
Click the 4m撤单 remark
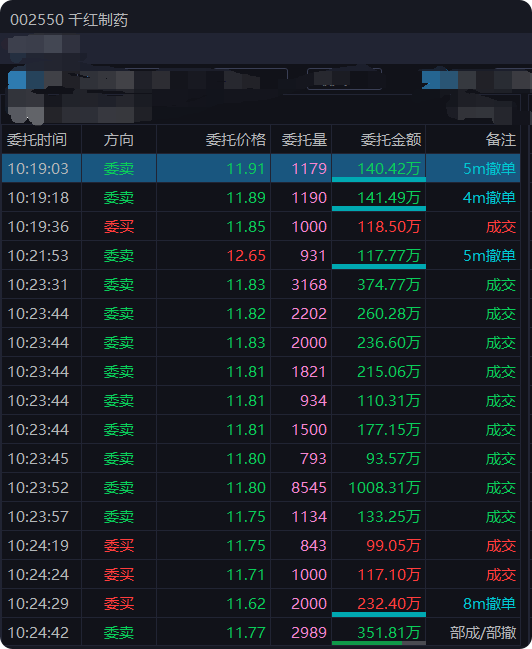coord(489,197)
